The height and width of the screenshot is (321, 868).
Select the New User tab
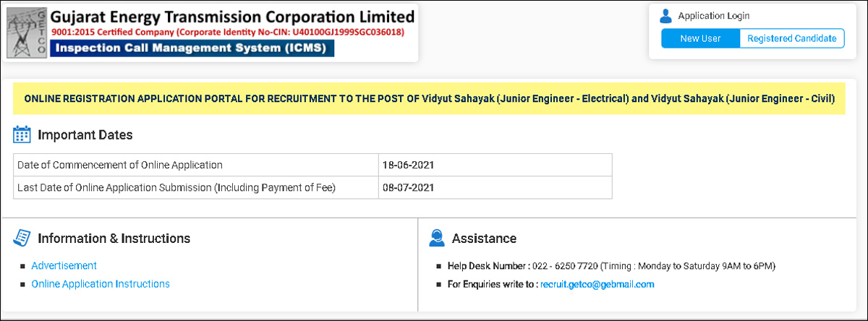coord(700,38)
